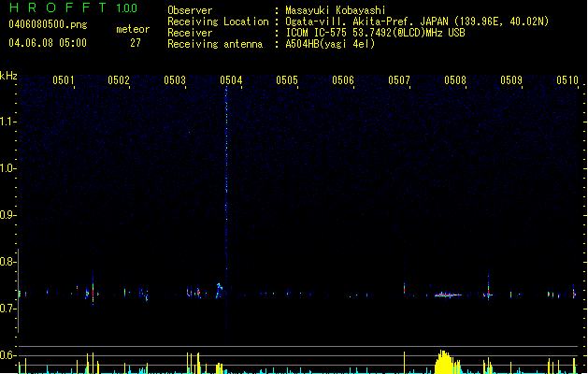Click the 0.9 kHz axis label
This screenshot has width=588, height=374.
pyautogui.click(x=7, y=215)
